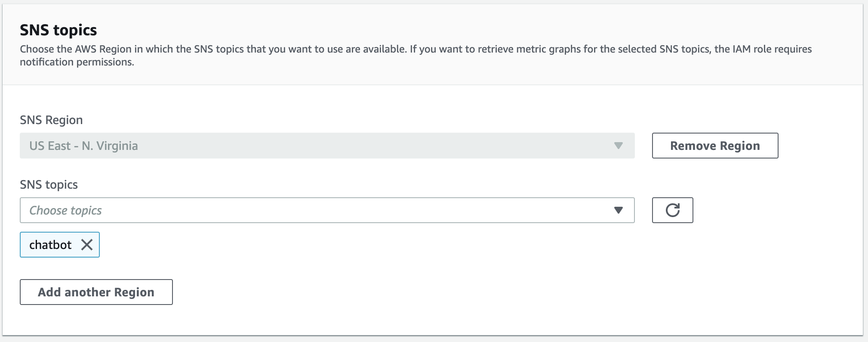Viewport: 868px width, 342px height.
Task: Select the chatbot topic tag label
Action: (50, 245)
